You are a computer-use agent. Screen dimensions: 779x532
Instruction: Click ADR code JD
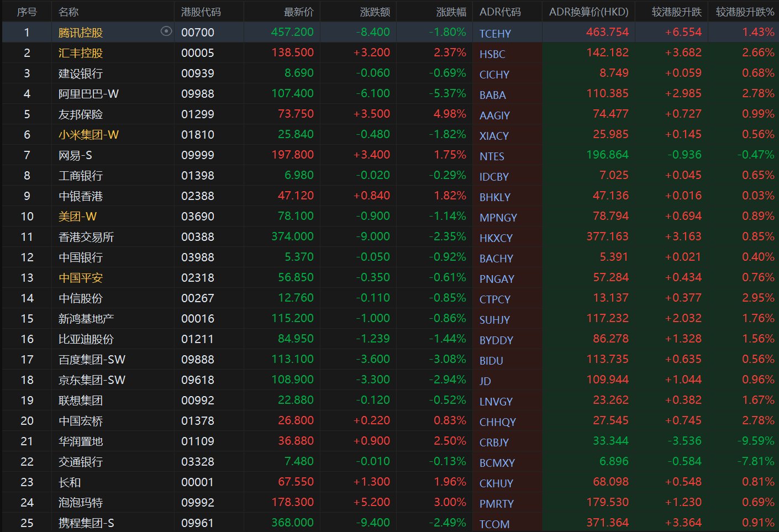click(485, 381)
